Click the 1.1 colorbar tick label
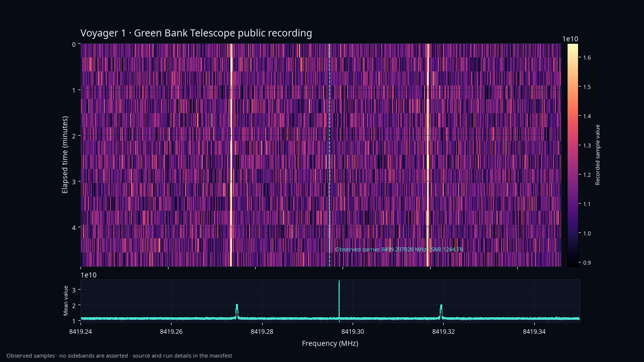Image resolution: width=644 pixels, height=362 pixels. 587,204
